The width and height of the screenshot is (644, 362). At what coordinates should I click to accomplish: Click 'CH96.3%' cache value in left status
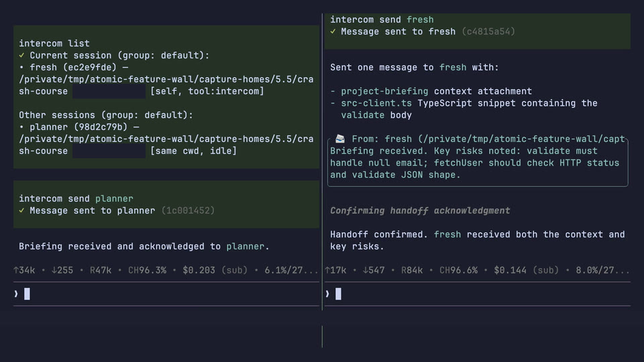(x=147, y=270)
